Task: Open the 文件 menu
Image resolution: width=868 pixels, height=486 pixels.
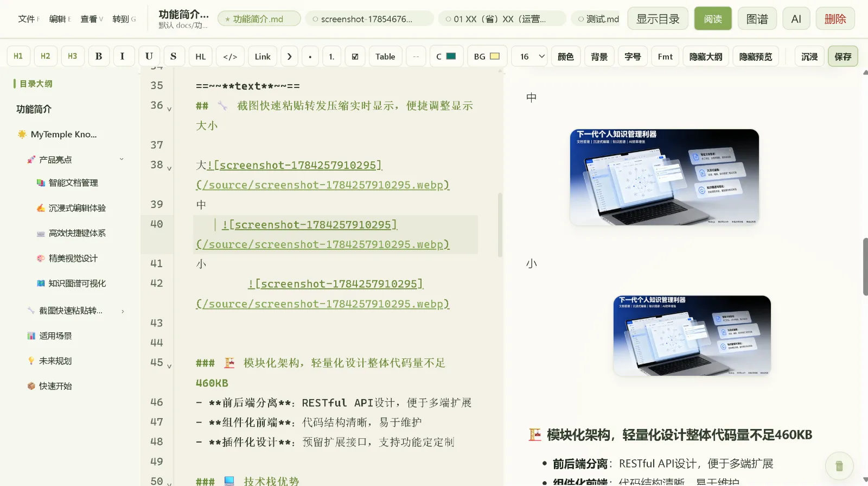Action: (29, 19)
